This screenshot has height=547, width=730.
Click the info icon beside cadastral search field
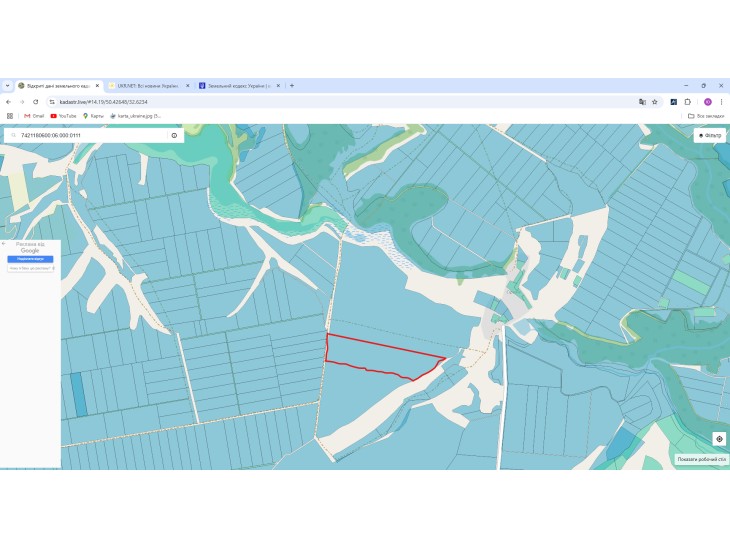pyautogui.click(x=174, y=135)
